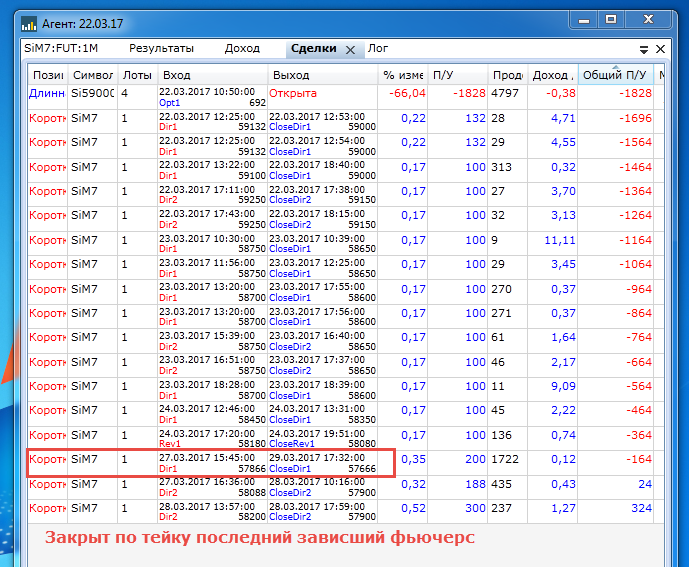689x567 pixels.
Task: Close the Сделки tab with X icon
Action: (x=350, y=49)
